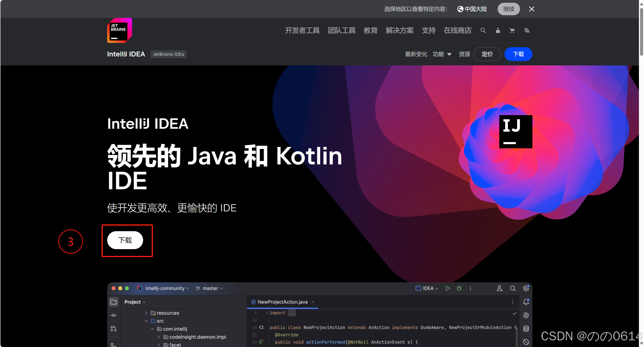Close the region selection banner
The height and width of the screenshot is (347, 644).
[531, 9]
